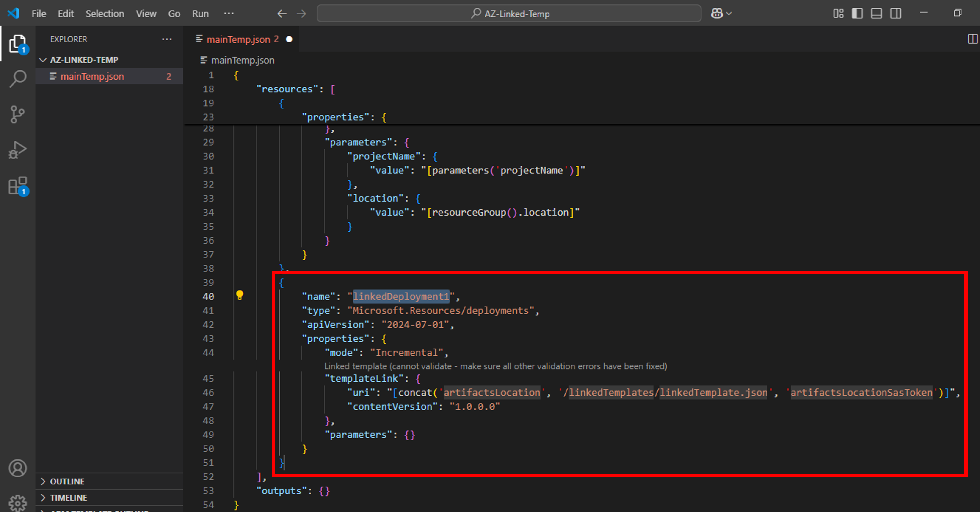Click the back navigation arrow

282,13
